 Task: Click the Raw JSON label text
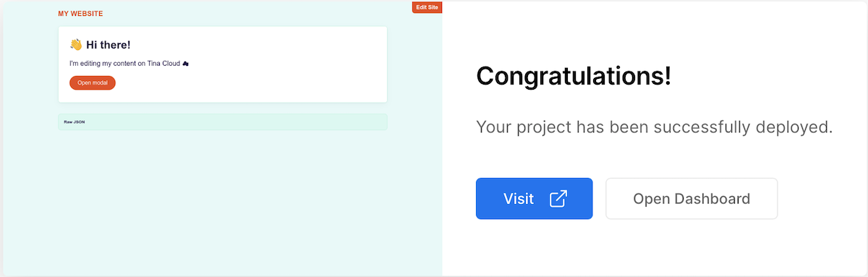74,122
